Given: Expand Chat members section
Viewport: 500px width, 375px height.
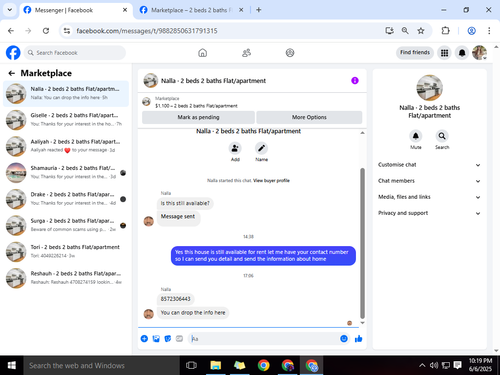Looking at the screenshot, I should coord(429,181).
